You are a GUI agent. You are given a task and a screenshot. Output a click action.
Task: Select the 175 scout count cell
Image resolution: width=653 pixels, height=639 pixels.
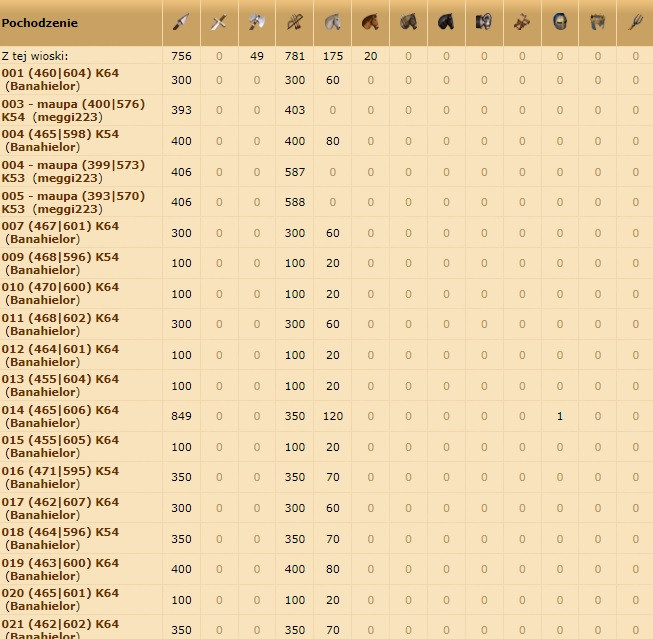tap(333, 56)
